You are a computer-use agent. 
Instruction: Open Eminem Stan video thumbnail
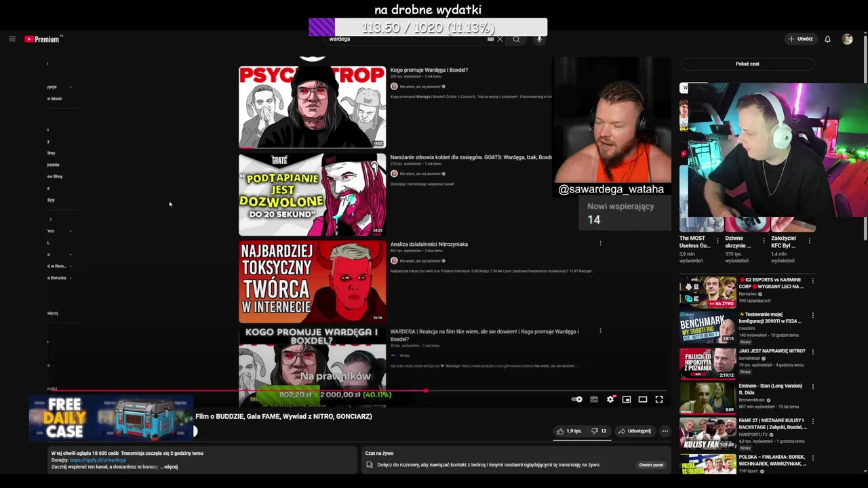point(707,398)
